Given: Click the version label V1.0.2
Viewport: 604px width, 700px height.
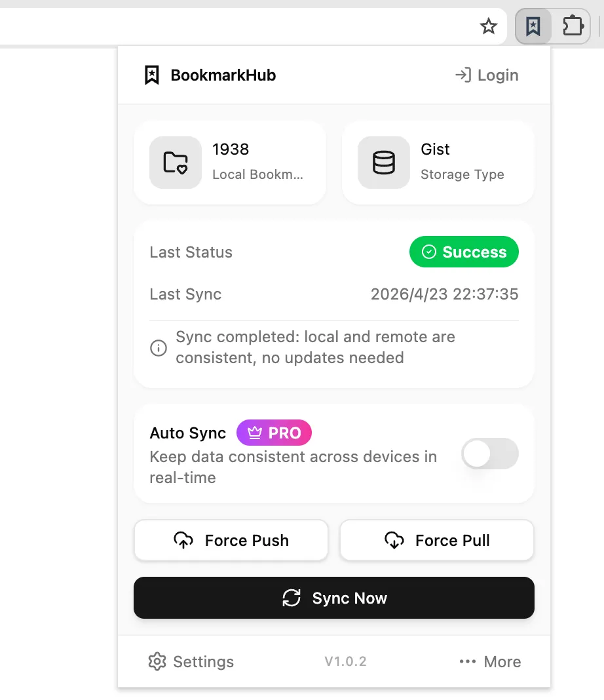Looking at the screenshot, I should tap(345, 661).
